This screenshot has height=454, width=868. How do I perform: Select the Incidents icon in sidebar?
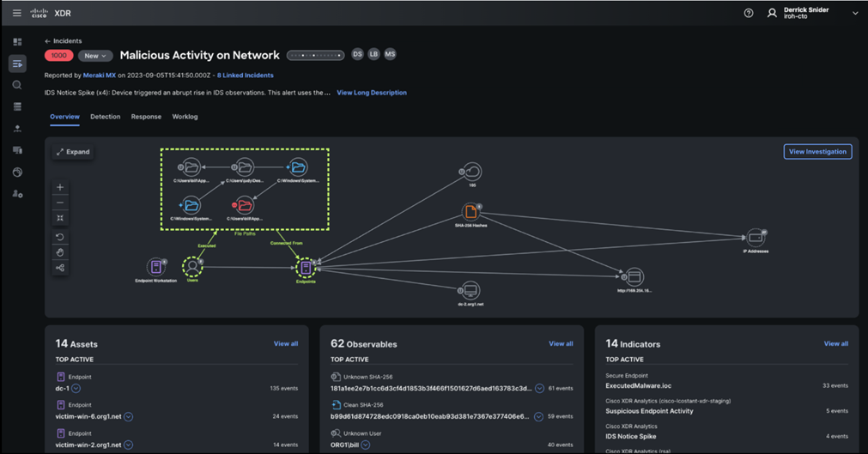coord(17,64)
